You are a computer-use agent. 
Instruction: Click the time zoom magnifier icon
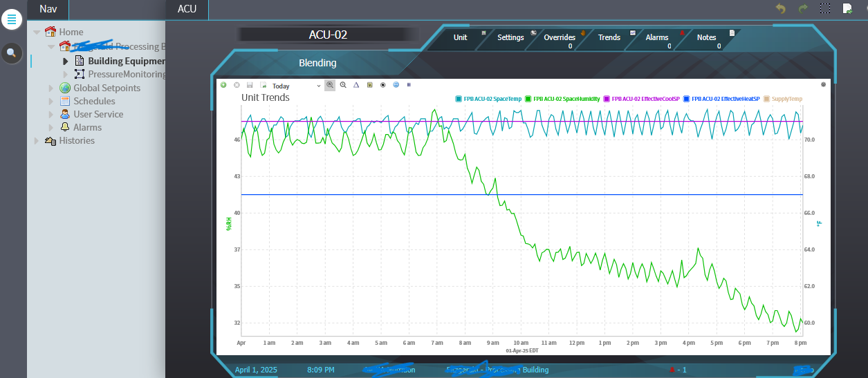pyautogui.click(x=343, y=85)
